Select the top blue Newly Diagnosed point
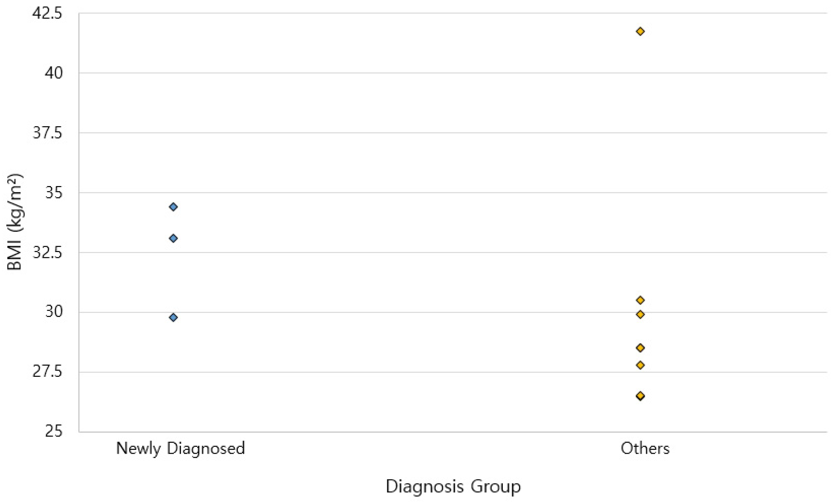This screenshot has width=837, height=504. [x=173, y=207]
